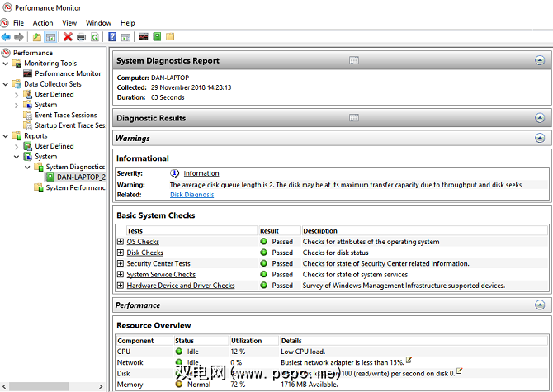Click the Print icon in the toolbar
The width and height of the screenshot is (553, 392).
pos(81,37)
